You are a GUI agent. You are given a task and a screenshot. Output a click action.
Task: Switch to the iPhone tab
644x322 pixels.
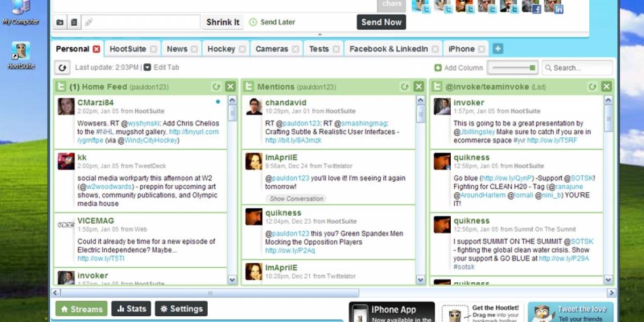462,49
